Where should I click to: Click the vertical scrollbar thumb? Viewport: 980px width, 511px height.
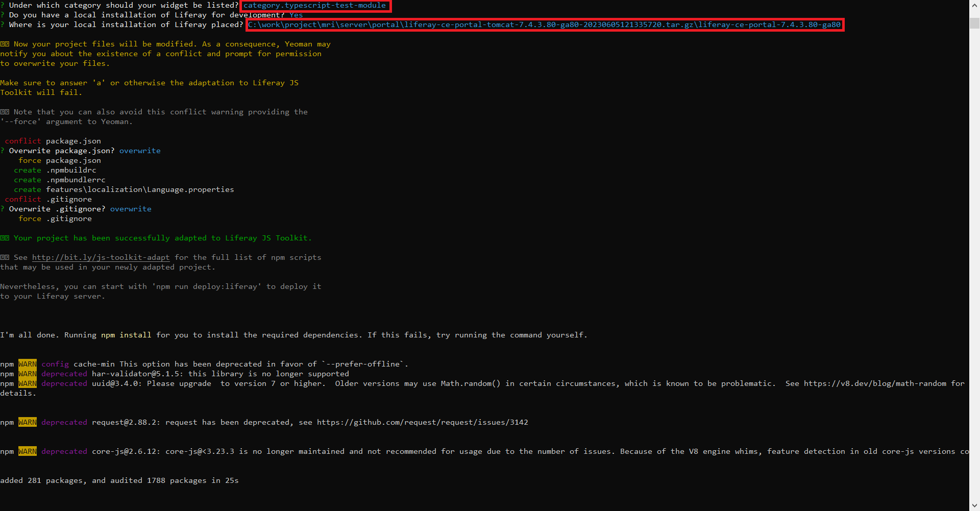(x=974, y=23)
